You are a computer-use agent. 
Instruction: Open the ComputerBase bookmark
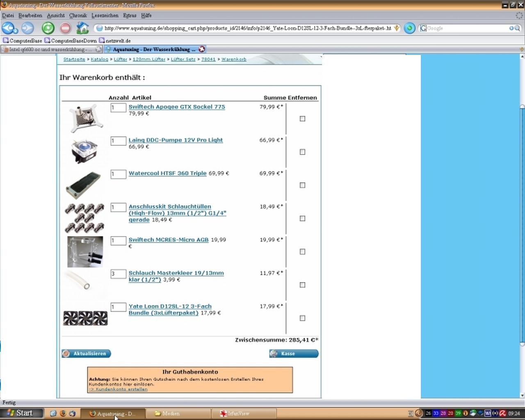pos(23,41)
